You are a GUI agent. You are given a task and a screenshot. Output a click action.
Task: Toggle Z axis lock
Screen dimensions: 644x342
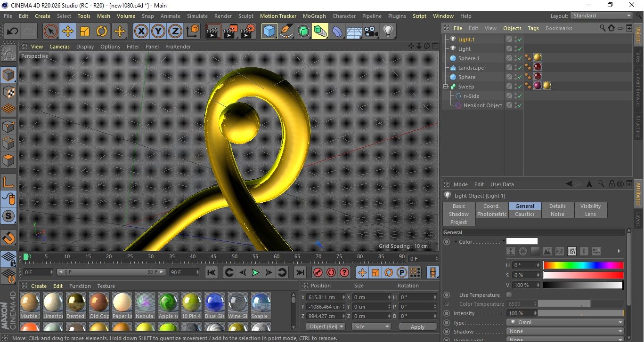175,32
